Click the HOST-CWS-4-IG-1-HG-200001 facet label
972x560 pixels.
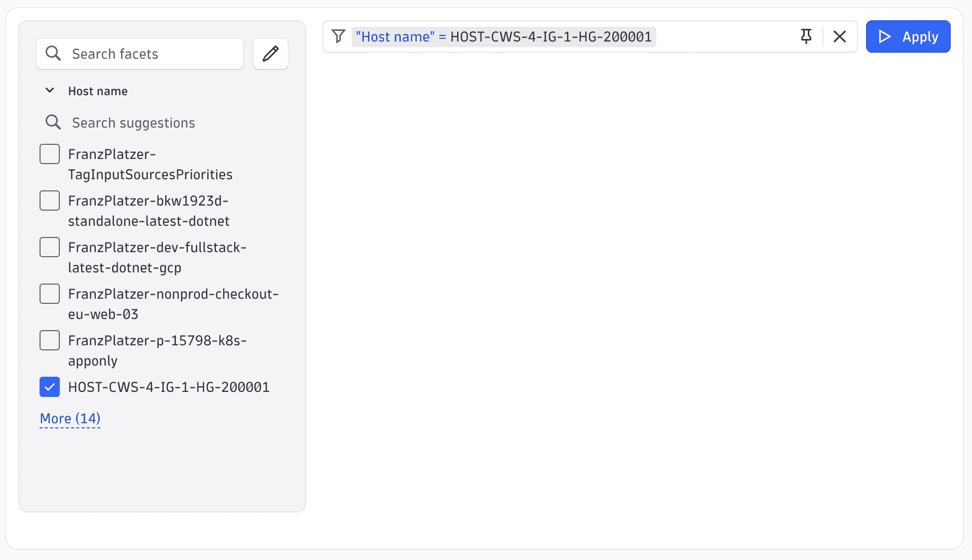tap(169, 387)
